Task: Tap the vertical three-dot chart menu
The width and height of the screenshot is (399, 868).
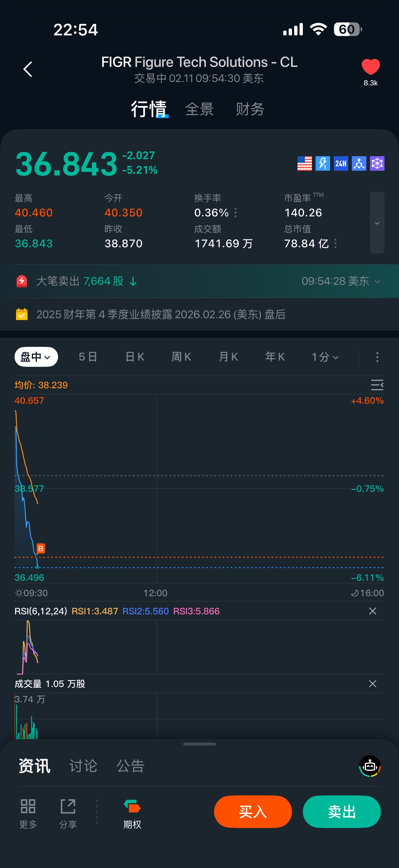Action: click(377, 357)
